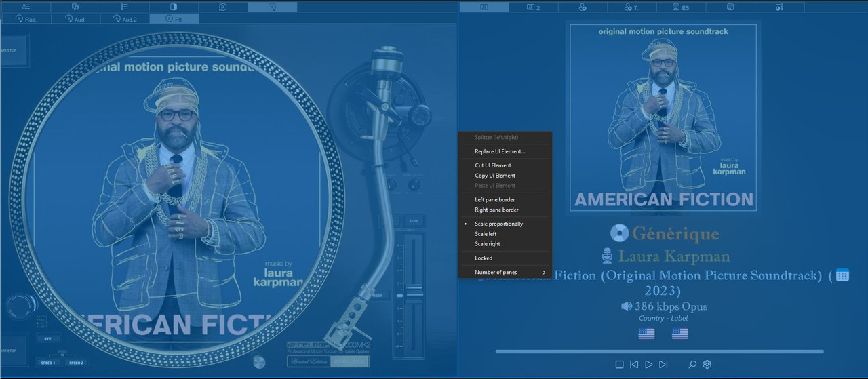Open search with the magnifier icon
Screen dimensions: 868x379
click(x=692, y=365)
